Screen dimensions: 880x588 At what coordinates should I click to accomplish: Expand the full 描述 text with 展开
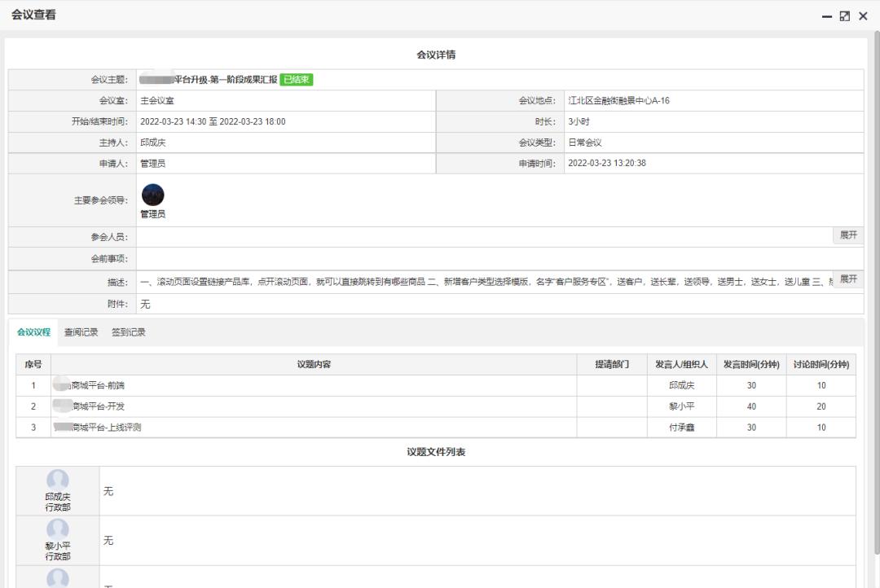point(847,278)
